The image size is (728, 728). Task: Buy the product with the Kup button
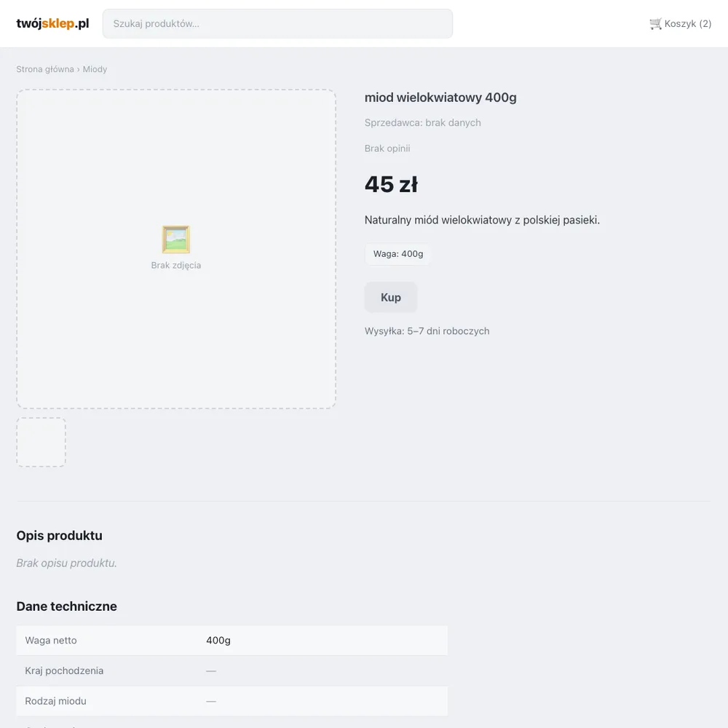[x=390, y=297]
